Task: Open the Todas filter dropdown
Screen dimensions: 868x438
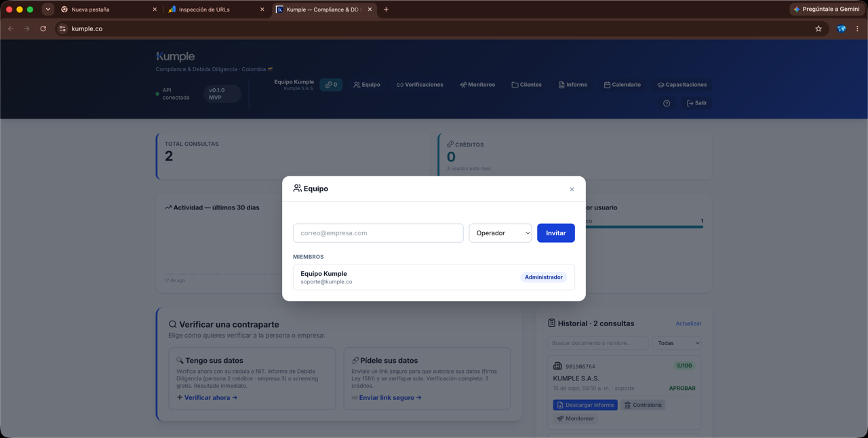Action: 679,343
